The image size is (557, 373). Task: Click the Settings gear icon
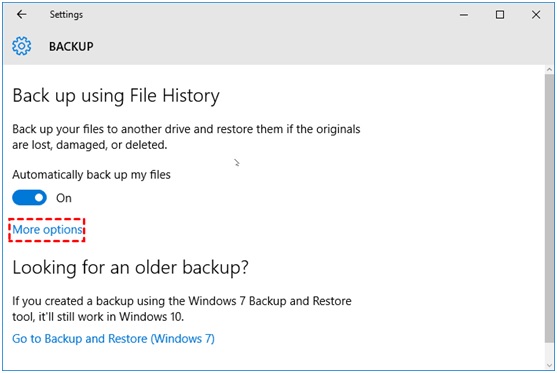22,46
